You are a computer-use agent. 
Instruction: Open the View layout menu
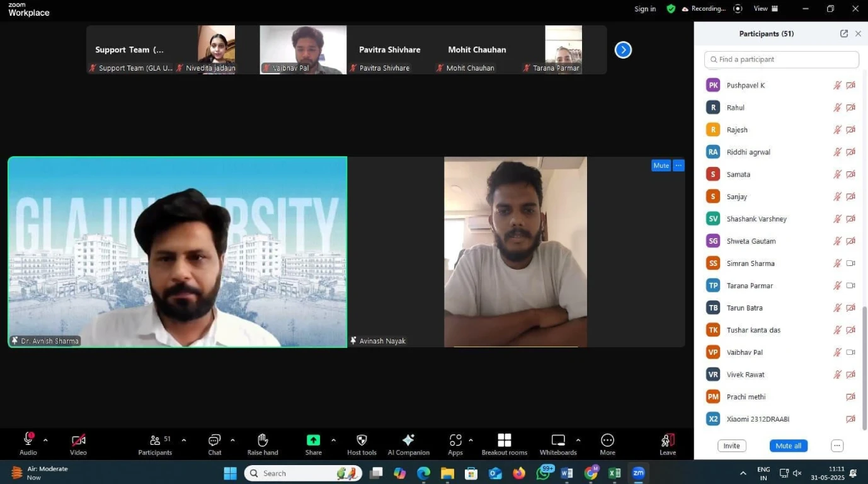(766, 9)
